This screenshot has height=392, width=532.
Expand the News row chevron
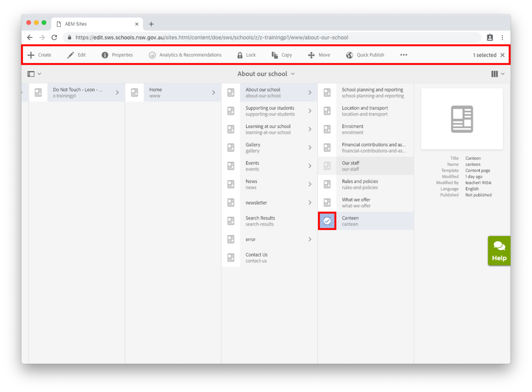(x=310, y=184)
